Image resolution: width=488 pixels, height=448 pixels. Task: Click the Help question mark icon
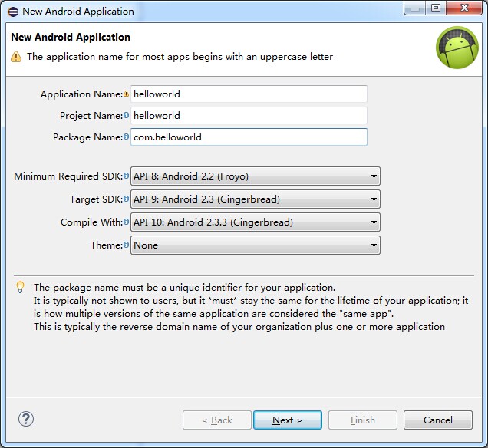26,419
